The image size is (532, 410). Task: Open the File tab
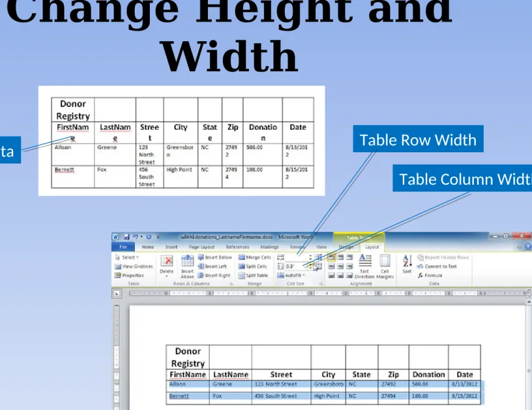(123, 247)
